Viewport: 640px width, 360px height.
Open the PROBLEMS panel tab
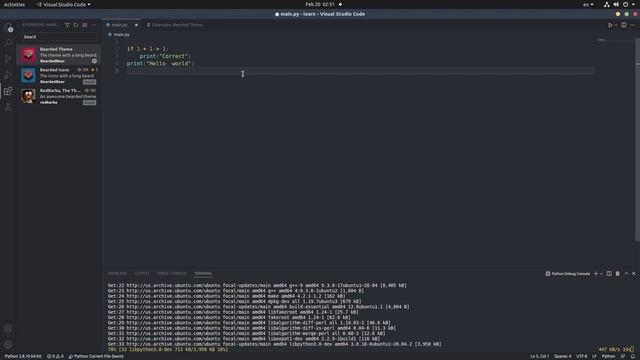tap(117, 273)
